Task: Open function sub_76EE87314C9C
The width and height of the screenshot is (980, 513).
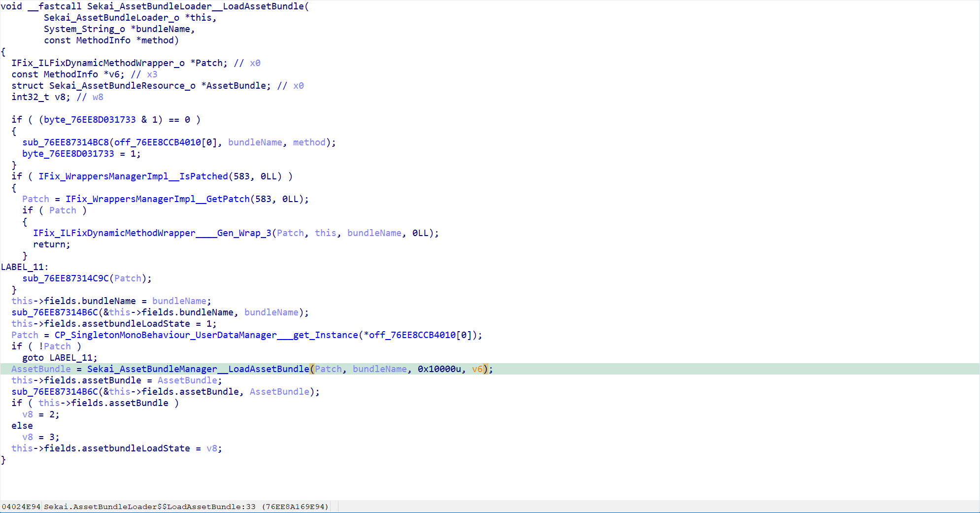Action: point(66,278)
